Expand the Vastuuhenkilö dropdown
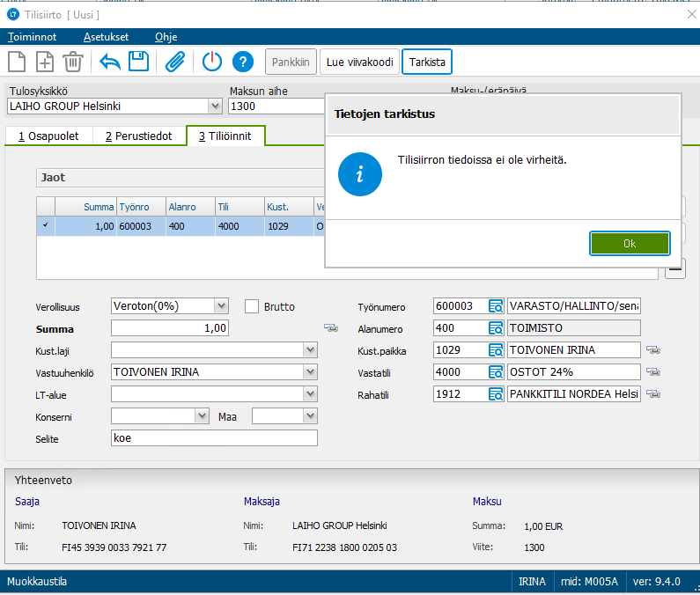Viewport: 700px width, 595px height. coord(310,371)
